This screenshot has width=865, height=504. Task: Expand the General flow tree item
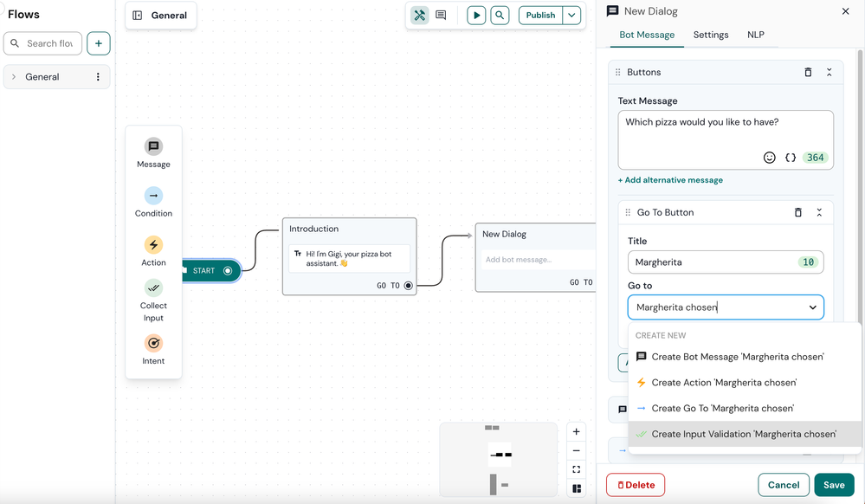[x=14, y=77]
